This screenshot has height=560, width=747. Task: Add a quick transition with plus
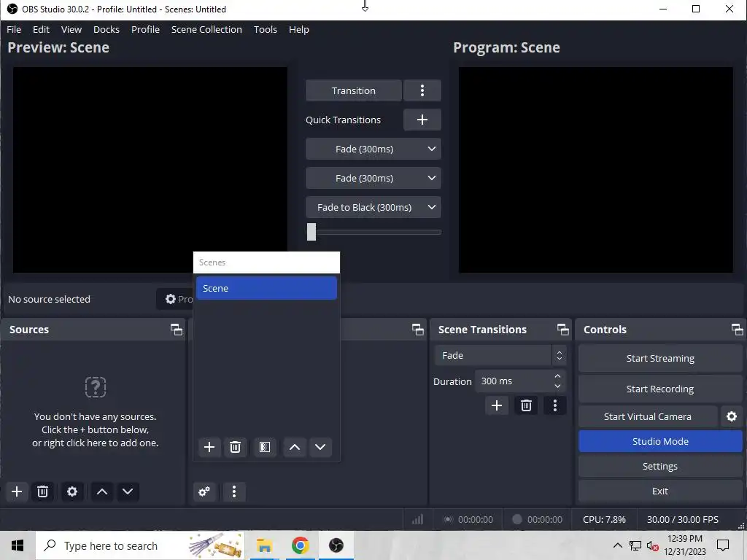422,120
